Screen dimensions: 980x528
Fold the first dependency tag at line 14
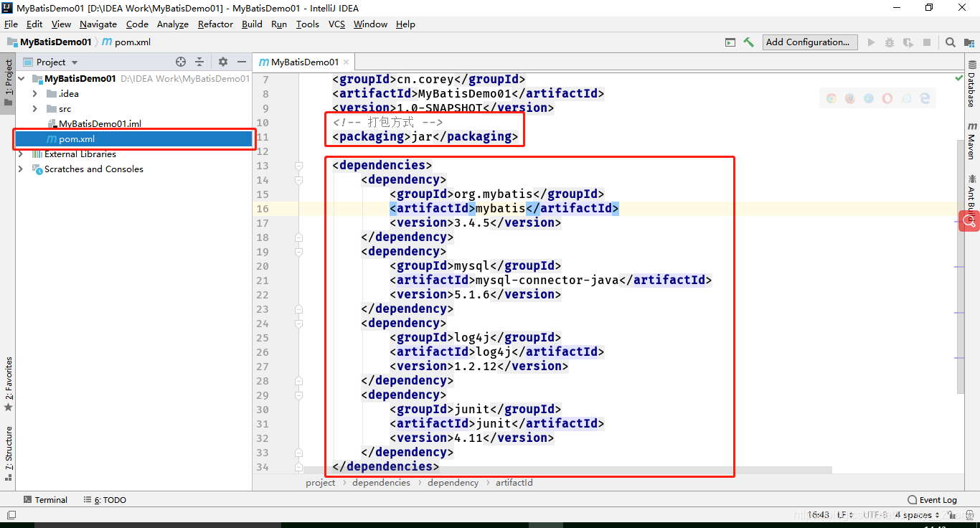coord(298,180)
